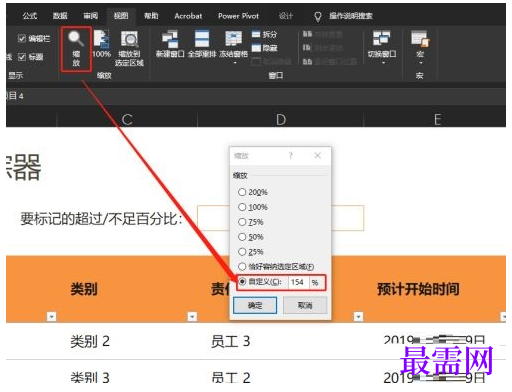Click the 并排查看 side-by-side view icon
This screenshot has width=512, height=392.
(307, 34)
